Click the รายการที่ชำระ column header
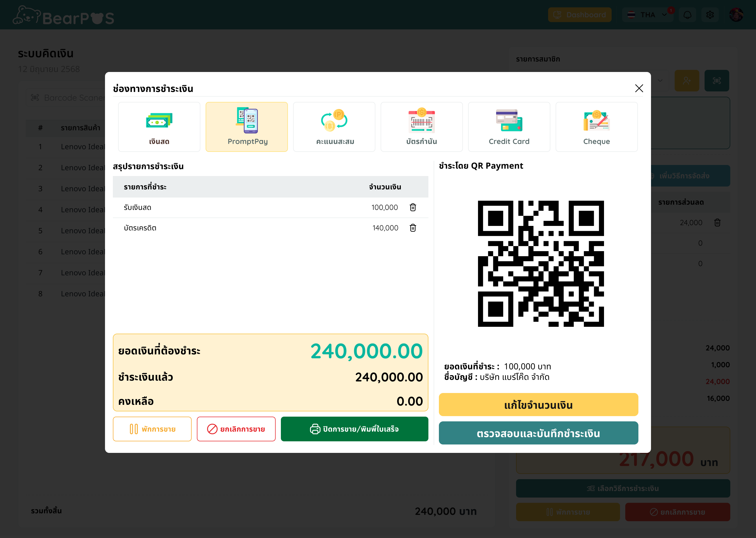756x538 pixels. (x=145, y=187)
